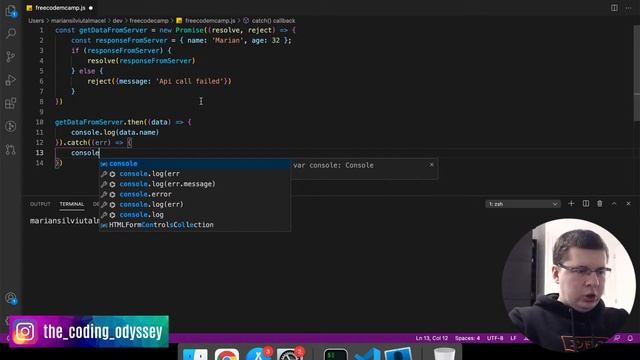Click line number 10 in the gutter

point(40,122)
